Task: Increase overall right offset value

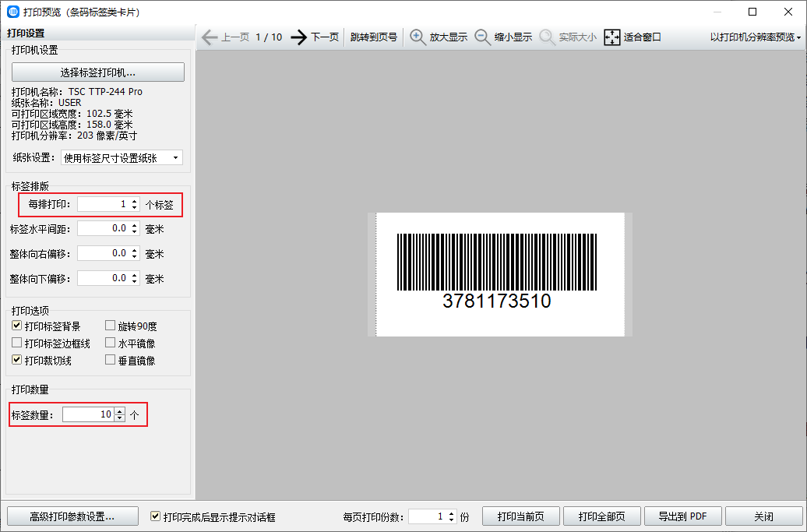Action: 134,250
